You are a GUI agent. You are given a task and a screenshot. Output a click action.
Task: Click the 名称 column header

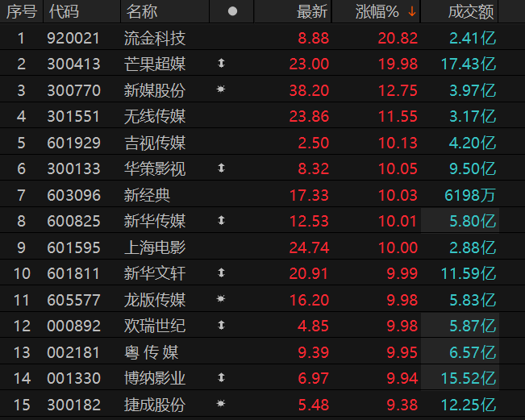coord(142,12)
